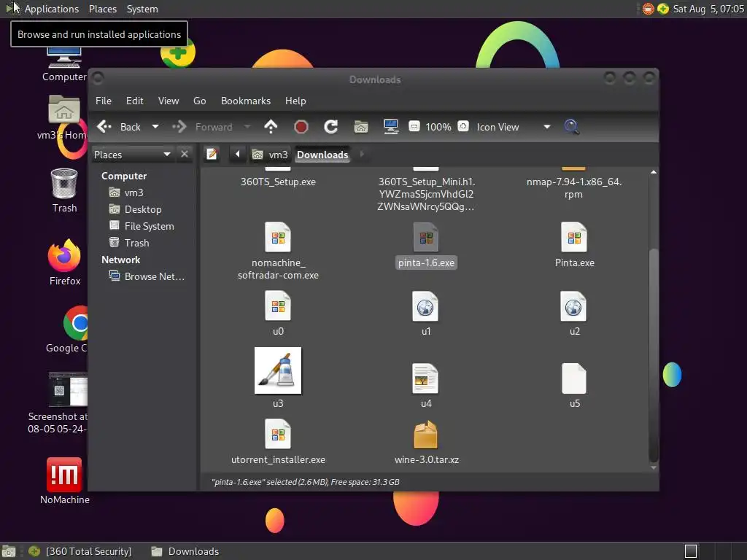This screenshot has height=560, width=747.
Task: Toggle the location text entry edit button
Action: pyautogui.click(x=212, y=155)
